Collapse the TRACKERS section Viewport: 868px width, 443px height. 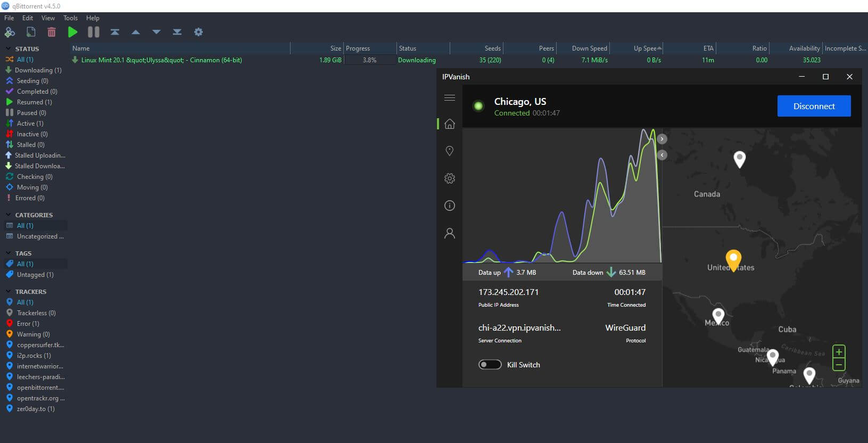coord(8,292)
